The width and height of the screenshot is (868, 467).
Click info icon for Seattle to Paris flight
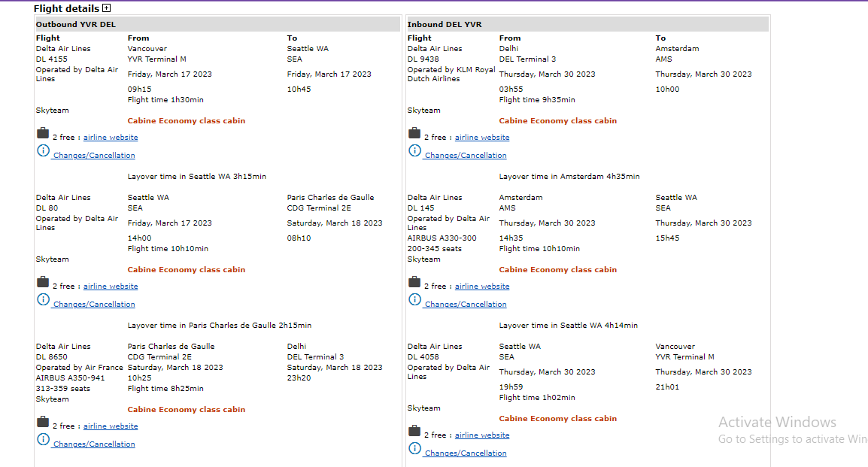[43, 299]
